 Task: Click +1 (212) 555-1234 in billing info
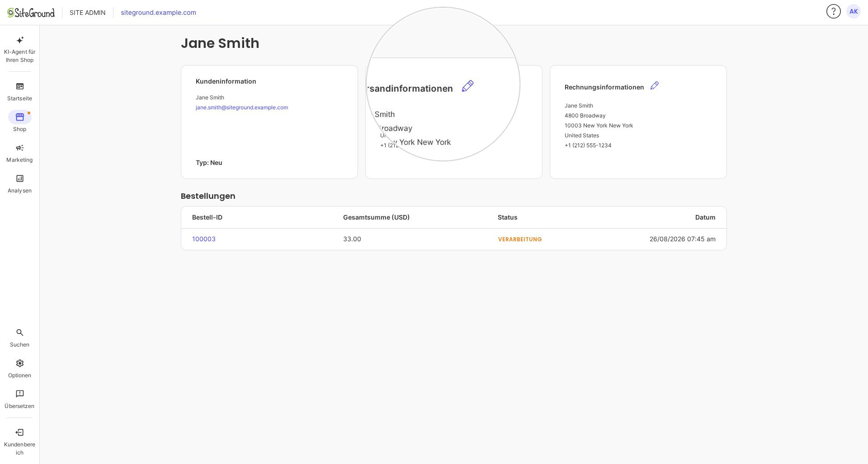click(x=588, y=145)
